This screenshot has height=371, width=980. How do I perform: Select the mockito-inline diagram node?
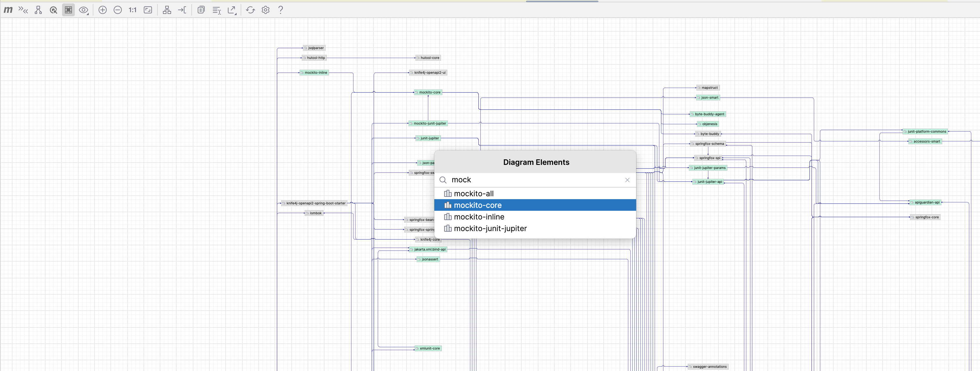pos(314,72)
